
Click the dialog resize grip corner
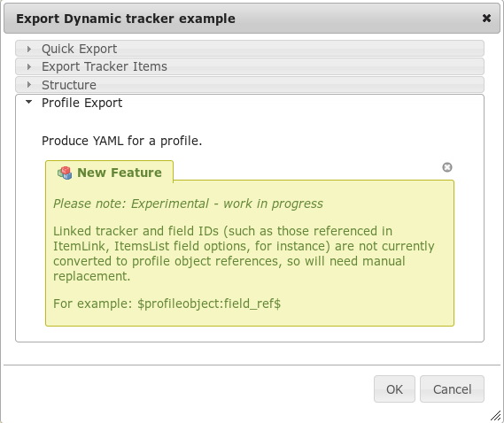pos(496,415)
